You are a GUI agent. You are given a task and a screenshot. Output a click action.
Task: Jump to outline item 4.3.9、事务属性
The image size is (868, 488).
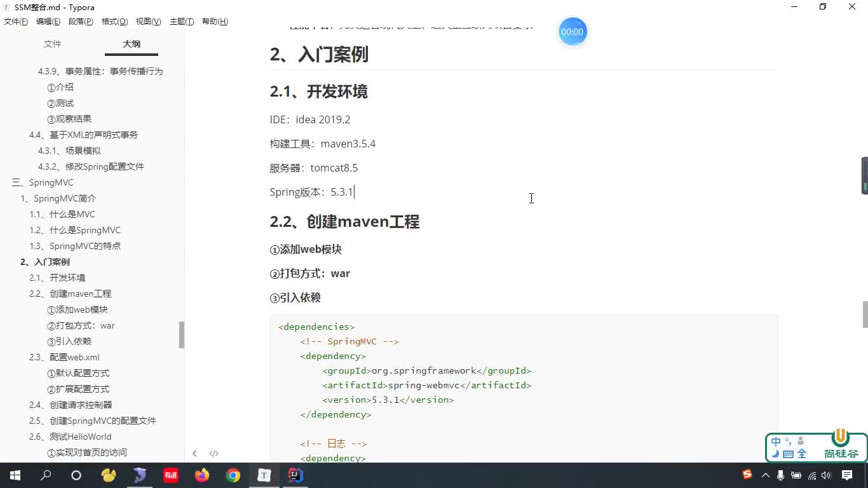[100, 71]
